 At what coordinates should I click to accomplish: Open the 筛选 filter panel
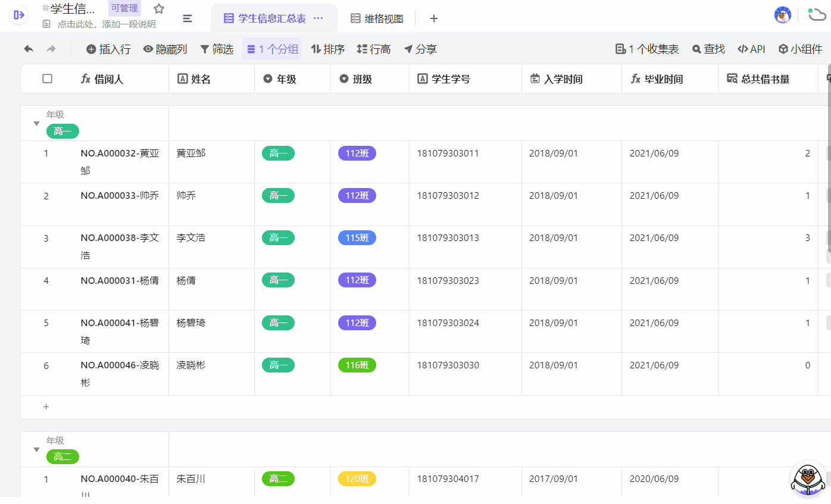pos(217,49)
